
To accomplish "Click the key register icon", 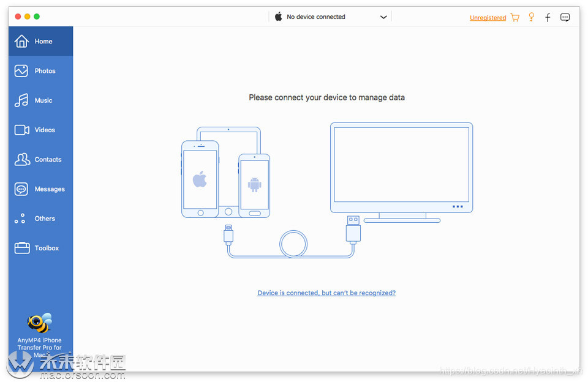I will click(x=532, y=17).
